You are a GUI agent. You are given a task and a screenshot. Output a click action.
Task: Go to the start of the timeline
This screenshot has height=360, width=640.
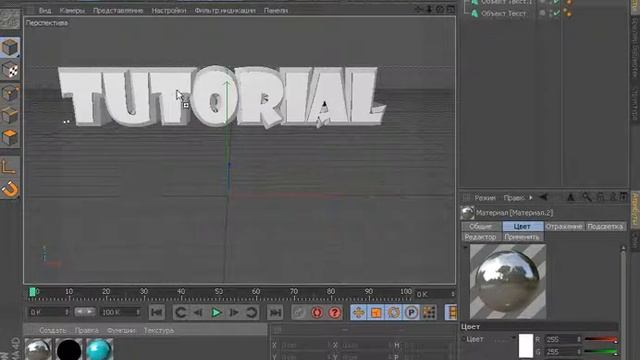(157, 313)
